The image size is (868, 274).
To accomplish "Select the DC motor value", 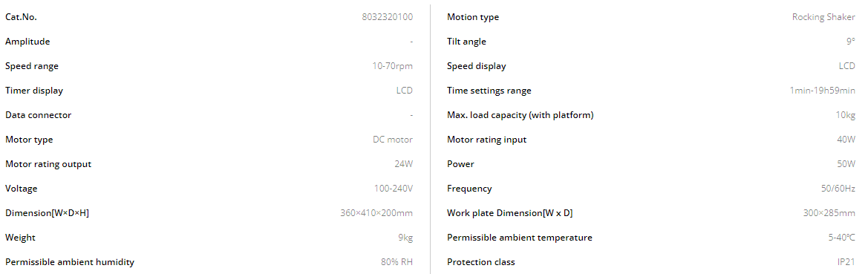I will point(393,140).
